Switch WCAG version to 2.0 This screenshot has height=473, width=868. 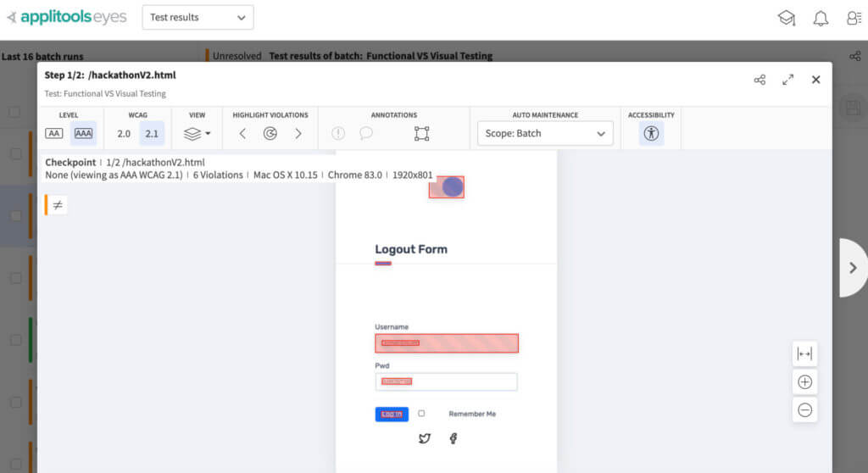124,133
